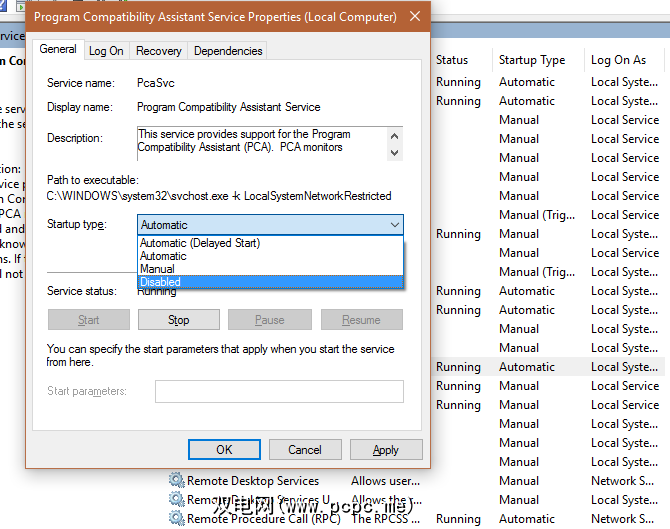
Task: Confirm with the OK button
Action: coord(224,450)
